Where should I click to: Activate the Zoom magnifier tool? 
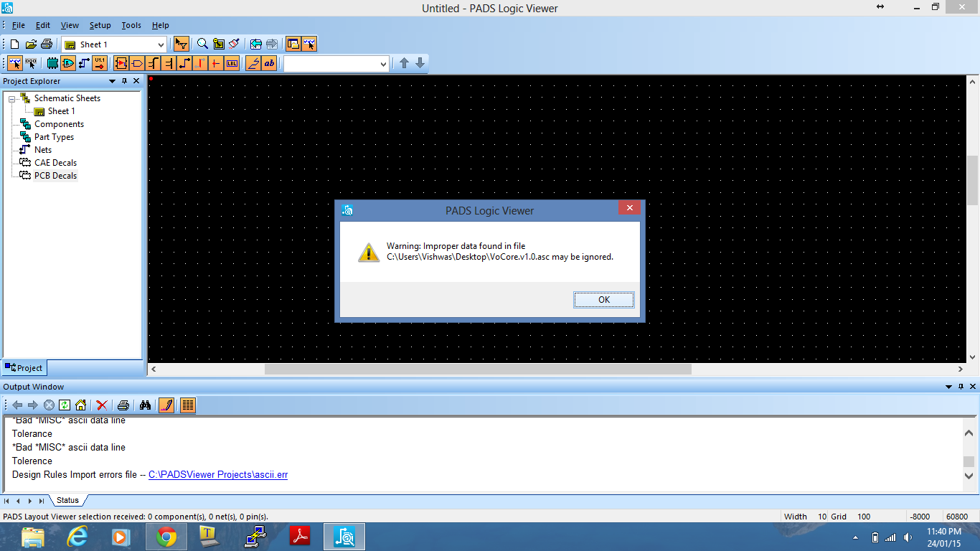(202, 44)
